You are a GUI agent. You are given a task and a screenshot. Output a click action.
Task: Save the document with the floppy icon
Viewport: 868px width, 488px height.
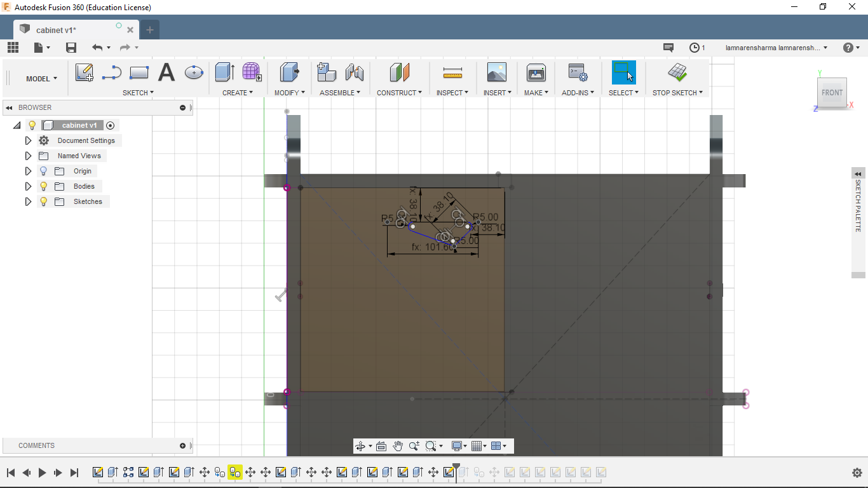[x=71, y=48]
